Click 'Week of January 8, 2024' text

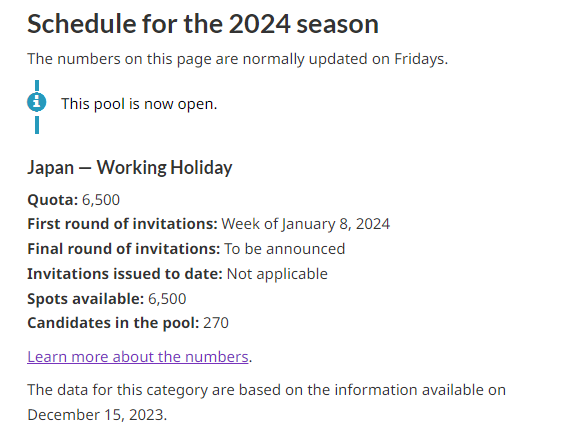(x=306, y=224)
